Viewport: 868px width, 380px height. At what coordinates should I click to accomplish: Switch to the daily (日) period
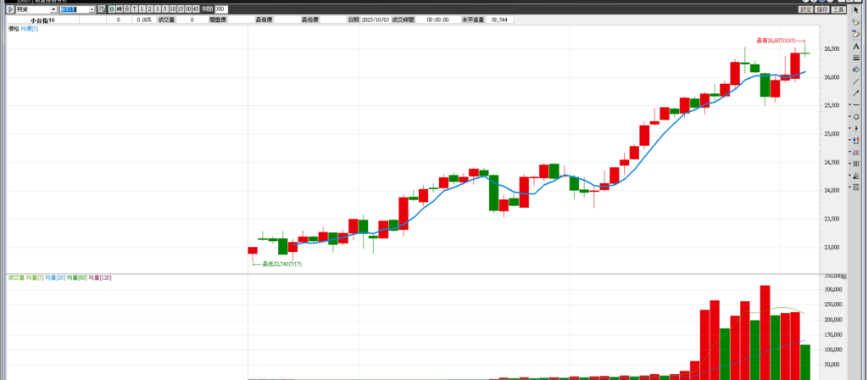point(111,9)
